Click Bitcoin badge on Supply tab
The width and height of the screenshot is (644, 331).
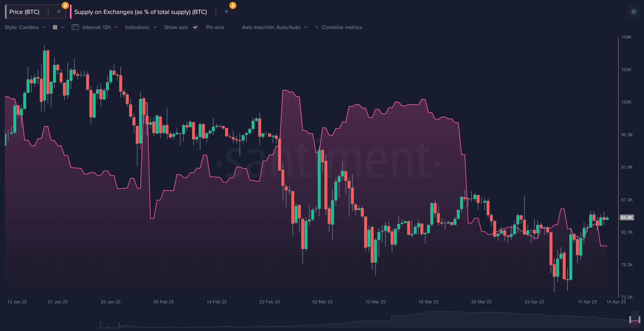coord(233,5)
